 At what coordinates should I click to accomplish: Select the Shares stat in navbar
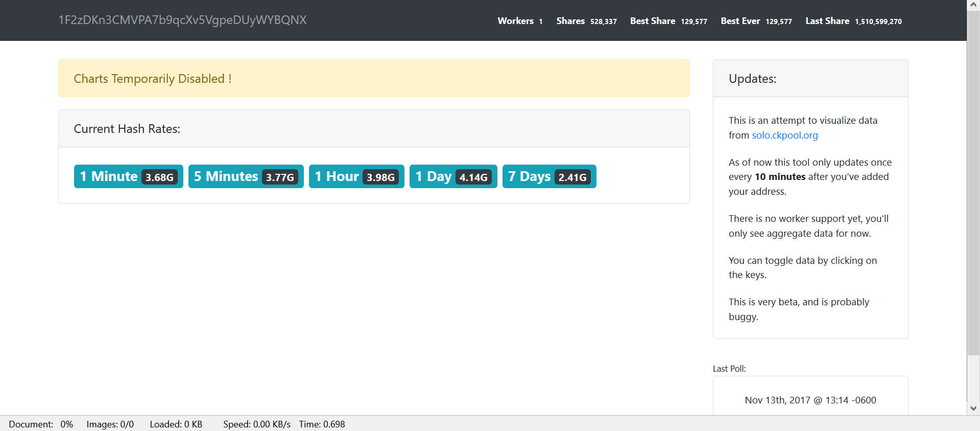coord(586,21)
